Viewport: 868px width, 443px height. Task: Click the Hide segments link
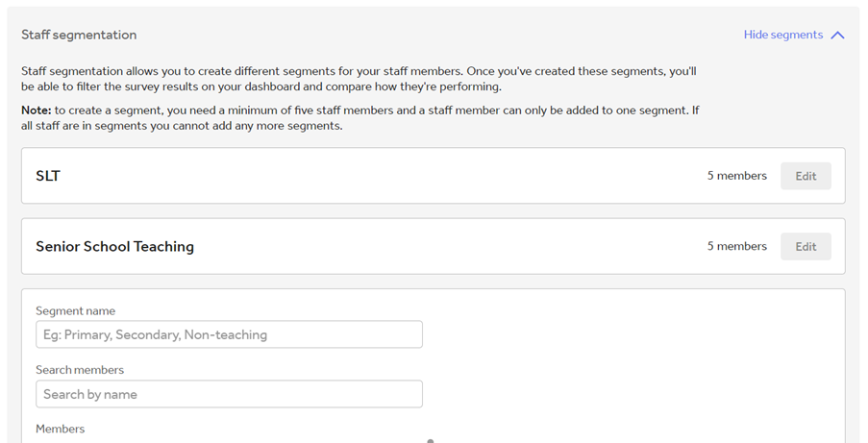[x=782, y=36]
